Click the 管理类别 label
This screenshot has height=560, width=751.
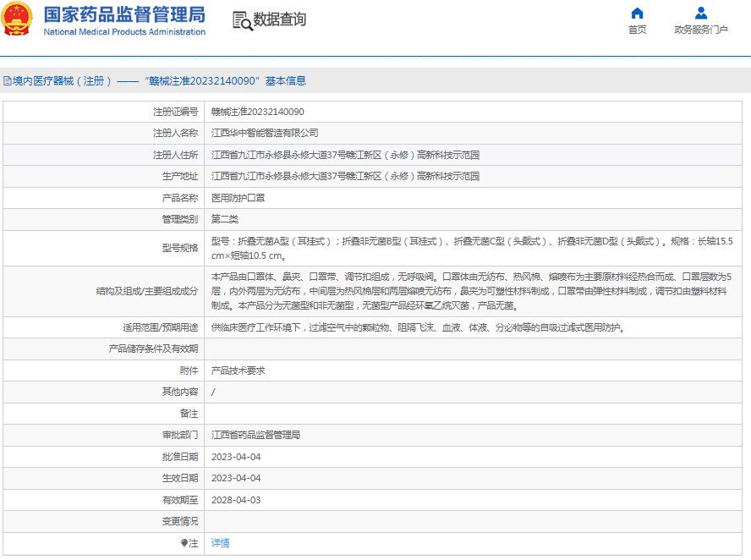tap(179, 219)
